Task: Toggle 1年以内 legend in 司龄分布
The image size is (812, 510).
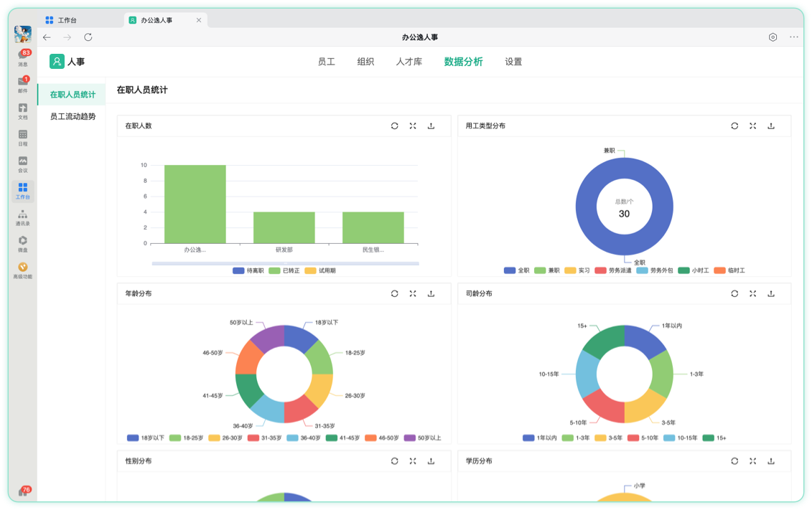Action: (540, 438)
